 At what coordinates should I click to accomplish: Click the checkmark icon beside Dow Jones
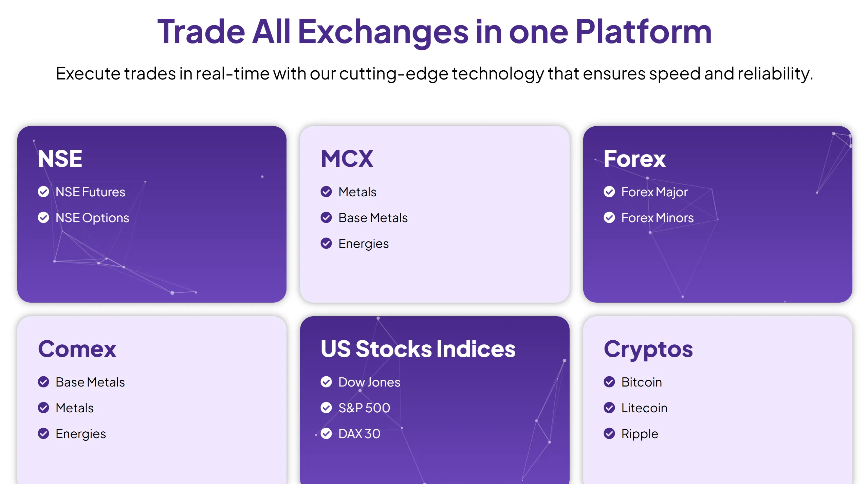(326, 382)
